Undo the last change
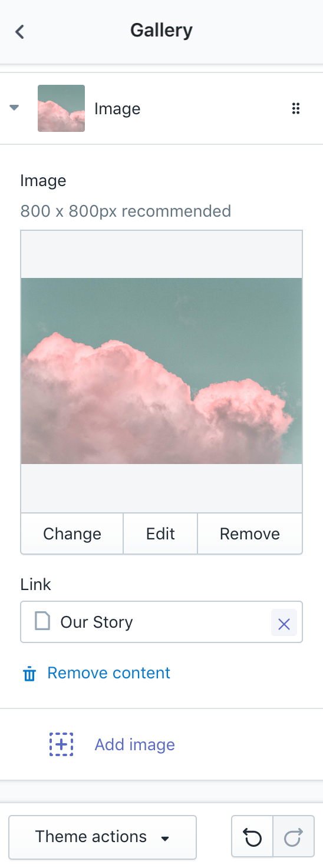The height and width of the screenshot is (868, 323). (x=253, y=837)
